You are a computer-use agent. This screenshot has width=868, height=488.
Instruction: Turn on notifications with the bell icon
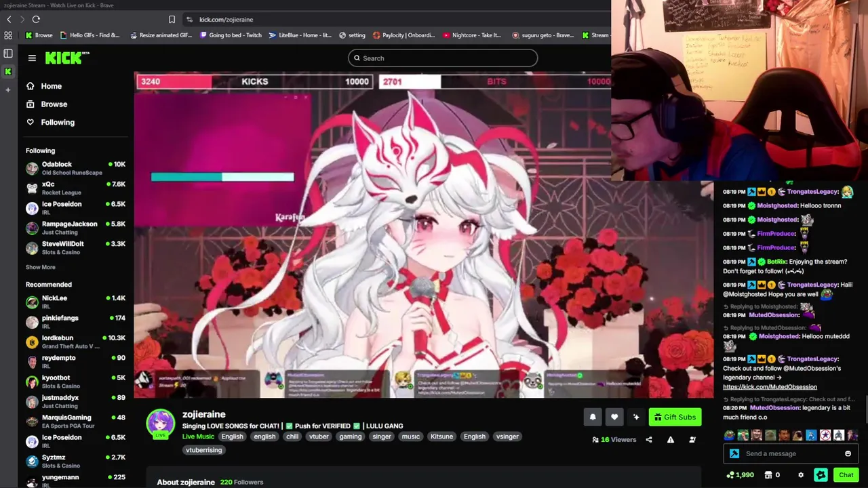pos(593,417)
